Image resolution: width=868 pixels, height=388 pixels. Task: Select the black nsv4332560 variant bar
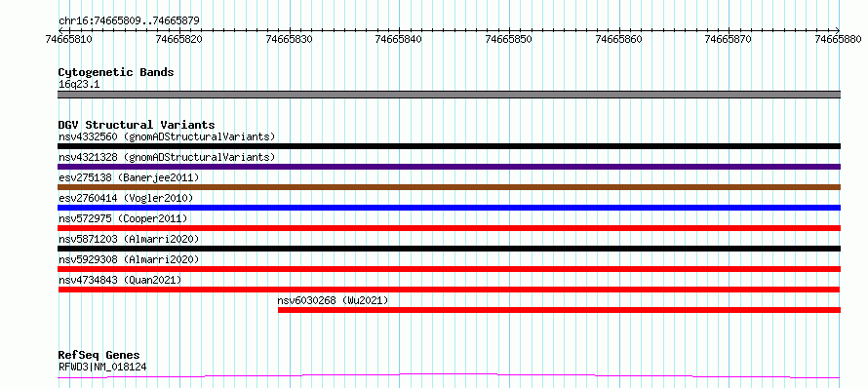tap(449, 146)
